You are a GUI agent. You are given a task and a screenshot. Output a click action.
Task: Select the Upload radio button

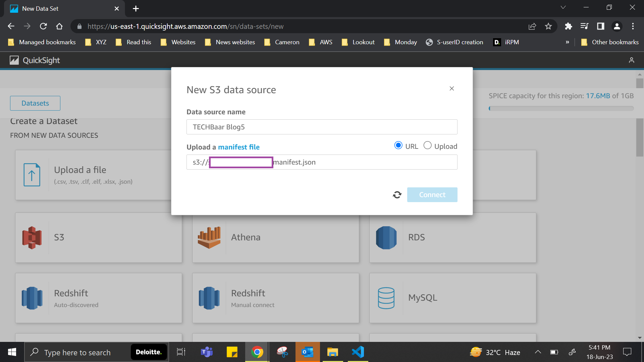pyautogui.click(x=427, y=145)
